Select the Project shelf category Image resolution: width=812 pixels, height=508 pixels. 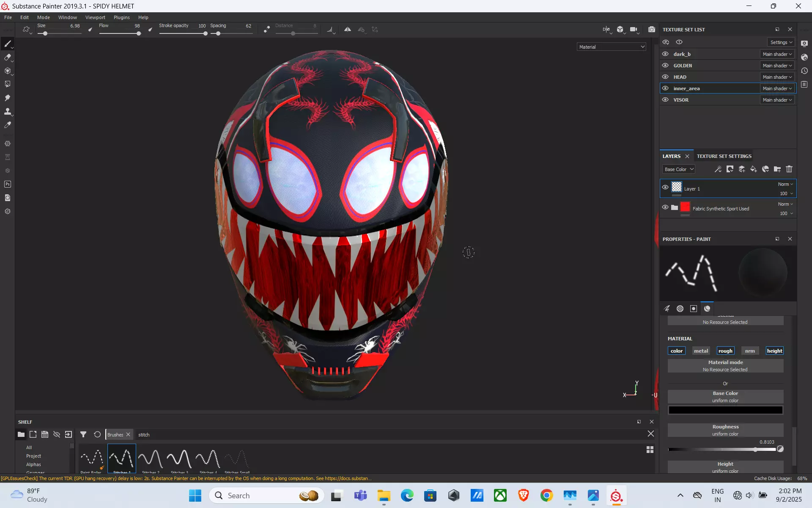click(33, 456)
